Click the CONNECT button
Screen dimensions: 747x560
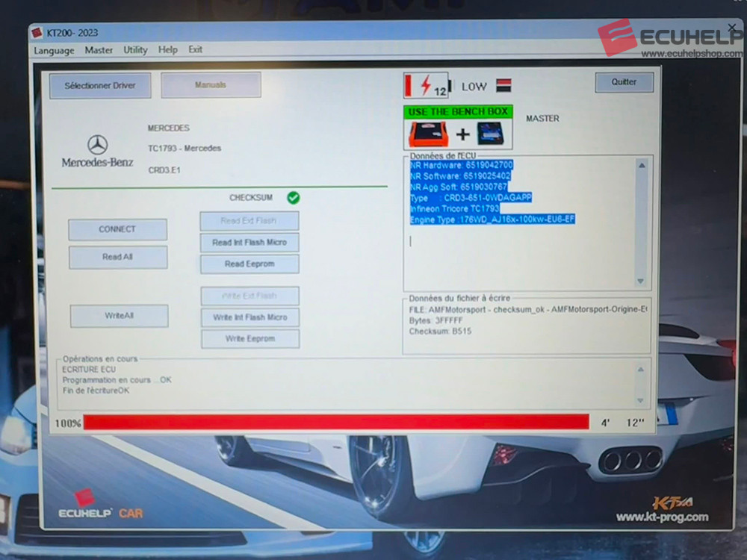[117, 229]
